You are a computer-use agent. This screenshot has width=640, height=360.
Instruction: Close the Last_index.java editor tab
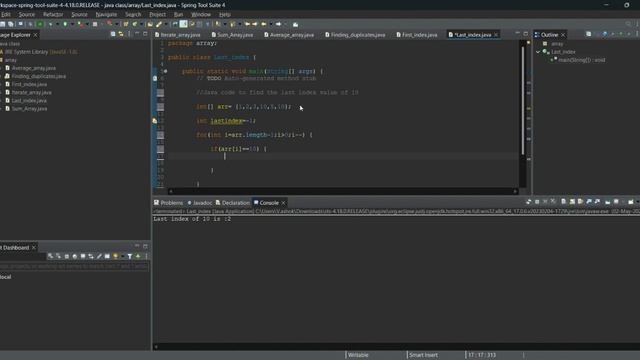[496, 35]
